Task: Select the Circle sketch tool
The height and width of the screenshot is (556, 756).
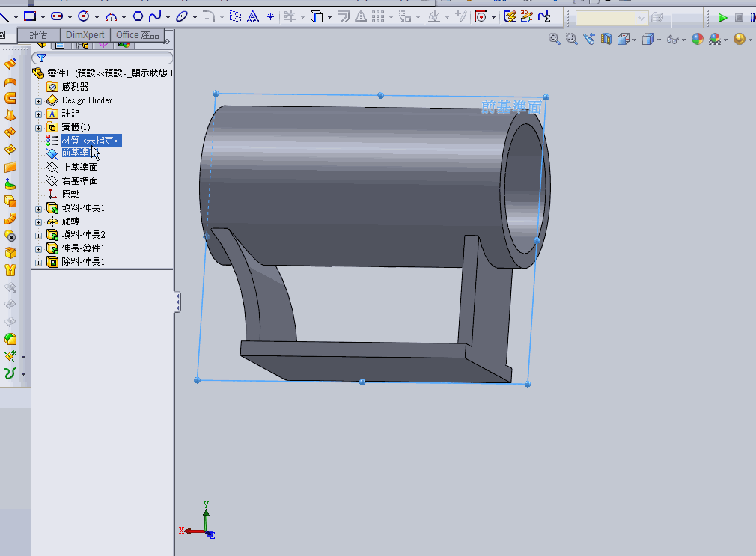Action: coord(84,16)
